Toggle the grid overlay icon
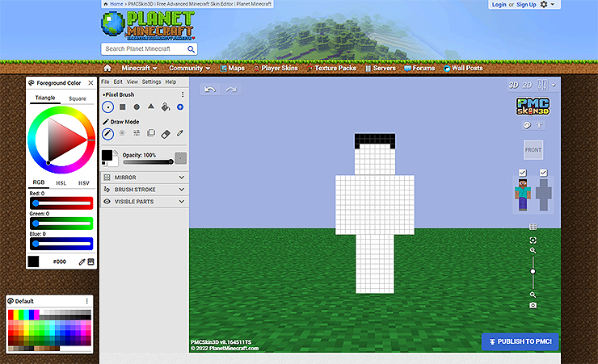The image size is (598, 364). 533,227
